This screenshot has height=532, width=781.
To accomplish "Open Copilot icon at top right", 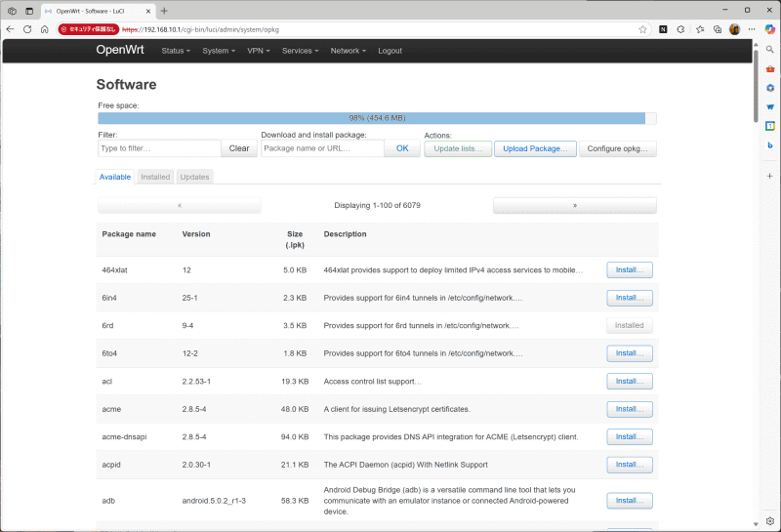I will [770, 29].
